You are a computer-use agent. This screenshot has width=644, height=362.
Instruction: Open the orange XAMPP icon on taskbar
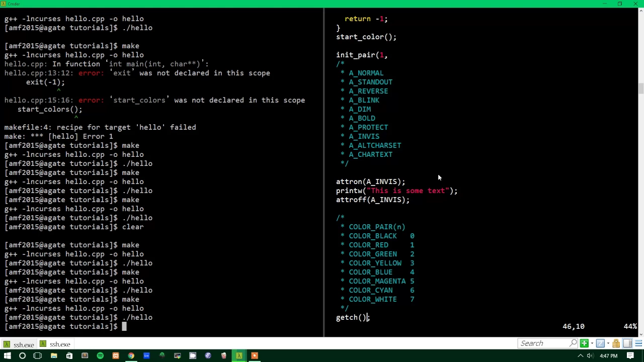point(116,356)
